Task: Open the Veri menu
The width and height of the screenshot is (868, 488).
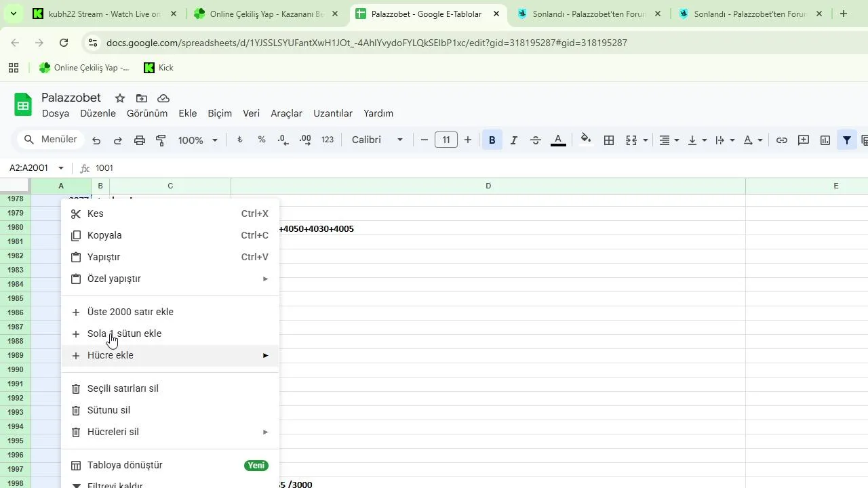Action: [x=252, y=113]
